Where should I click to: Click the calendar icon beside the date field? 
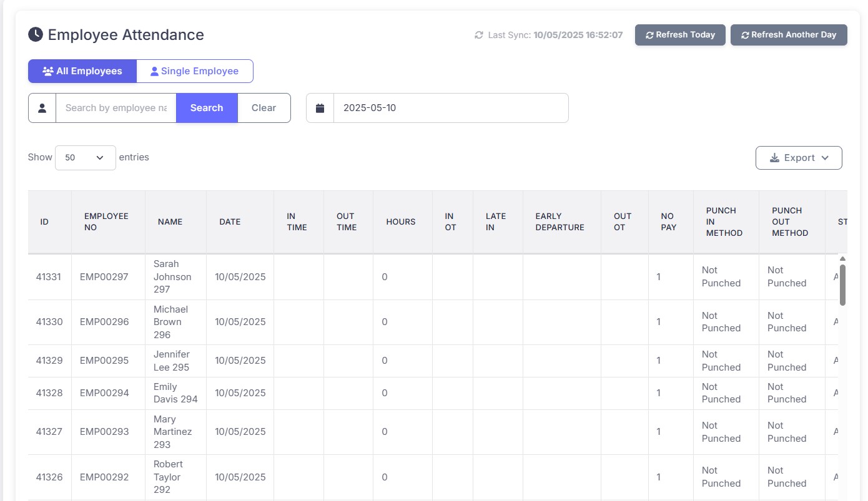click(320, 107)
